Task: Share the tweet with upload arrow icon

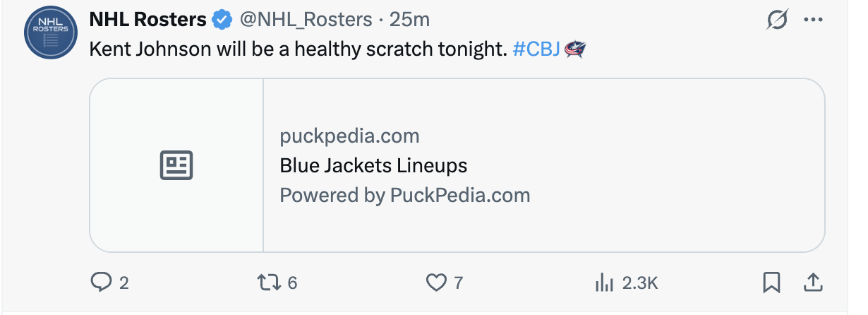Action: tap(813, 283)
